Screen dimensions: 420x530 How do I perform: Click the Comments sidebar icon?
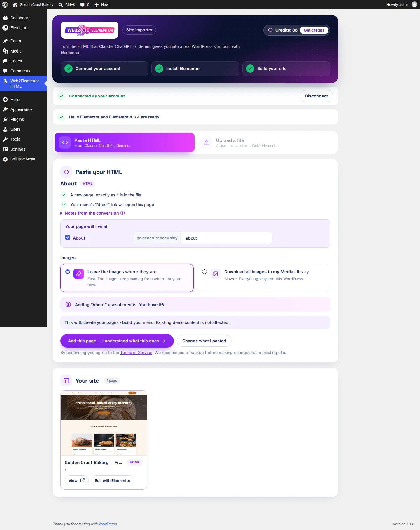[x=5, y=71]
